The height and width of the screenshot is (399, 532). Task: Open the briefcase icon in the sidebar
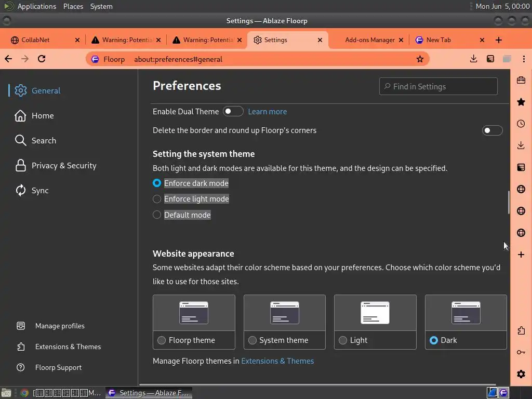pos(521,81)
